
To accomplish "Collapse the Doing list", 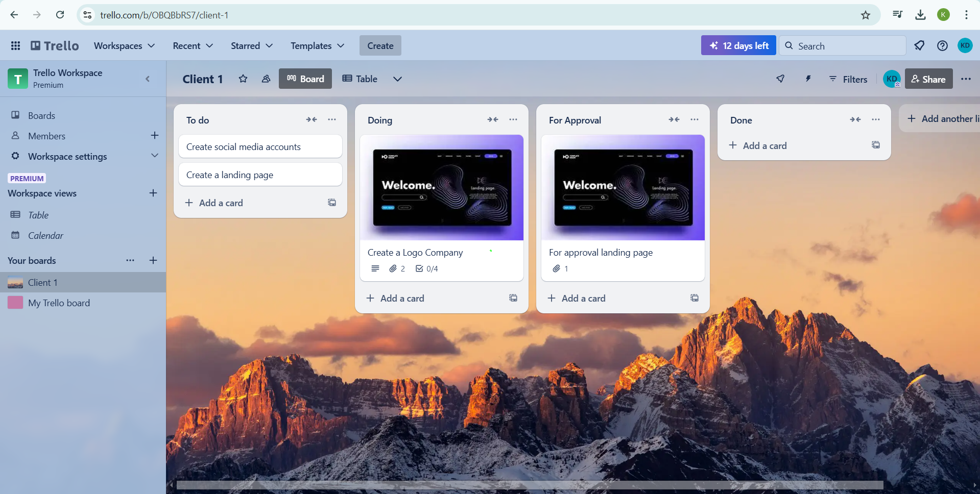I will (493, 119).
